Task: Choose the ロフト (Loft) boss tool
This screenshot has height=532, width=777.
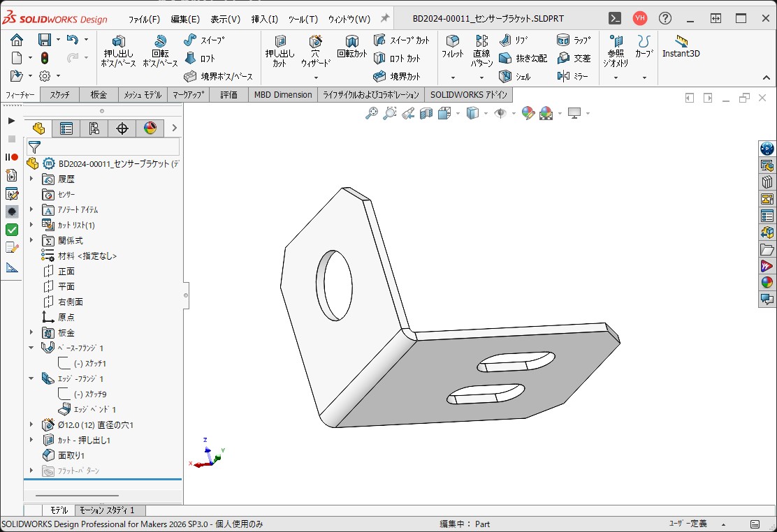Action: 200,59
